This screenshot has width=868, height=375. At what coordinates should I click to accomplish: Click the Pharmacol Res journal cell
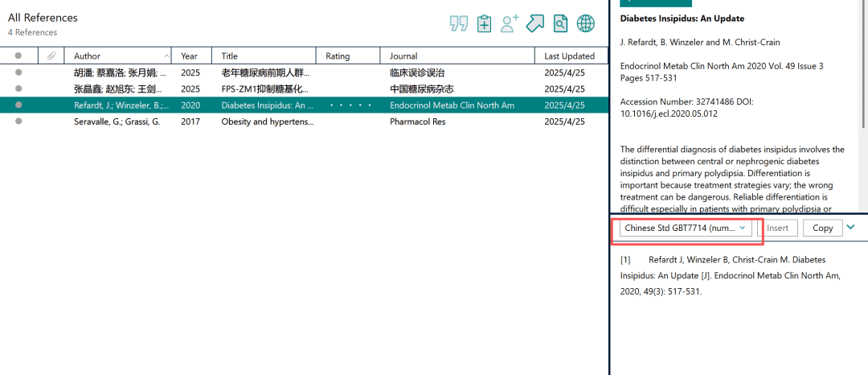tap(417, 122)
